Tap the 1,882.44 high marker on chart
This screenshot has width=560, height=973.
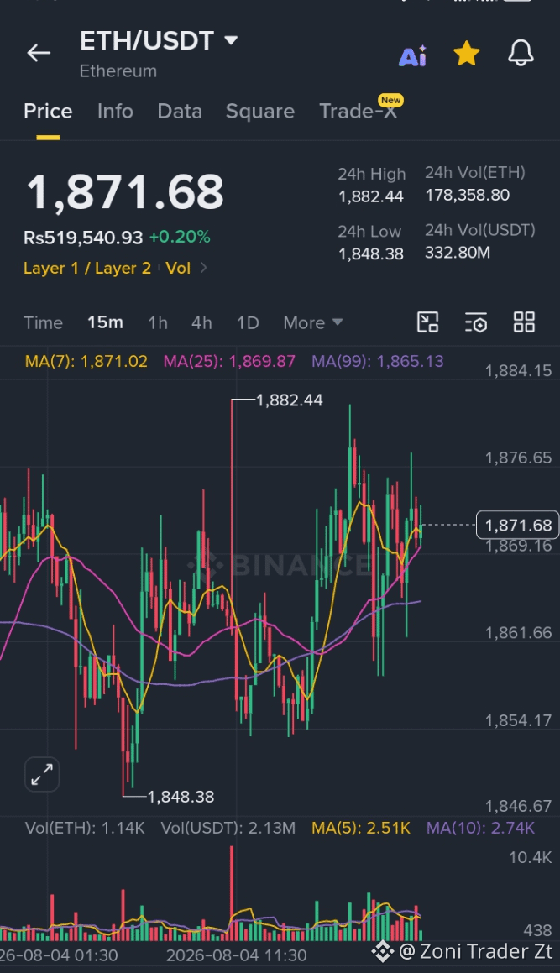[290, 400]
